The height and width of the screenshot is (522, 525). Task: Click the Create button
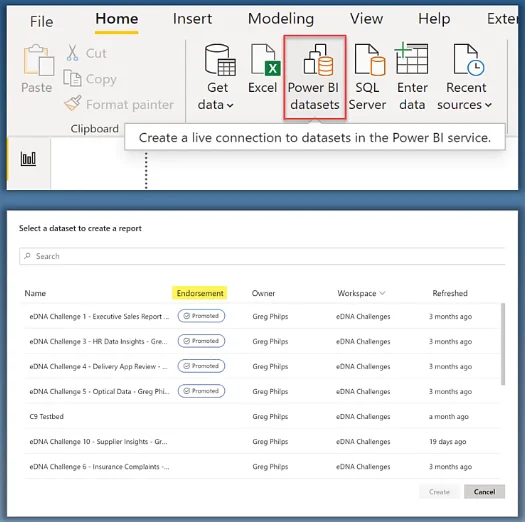(439, 492)
